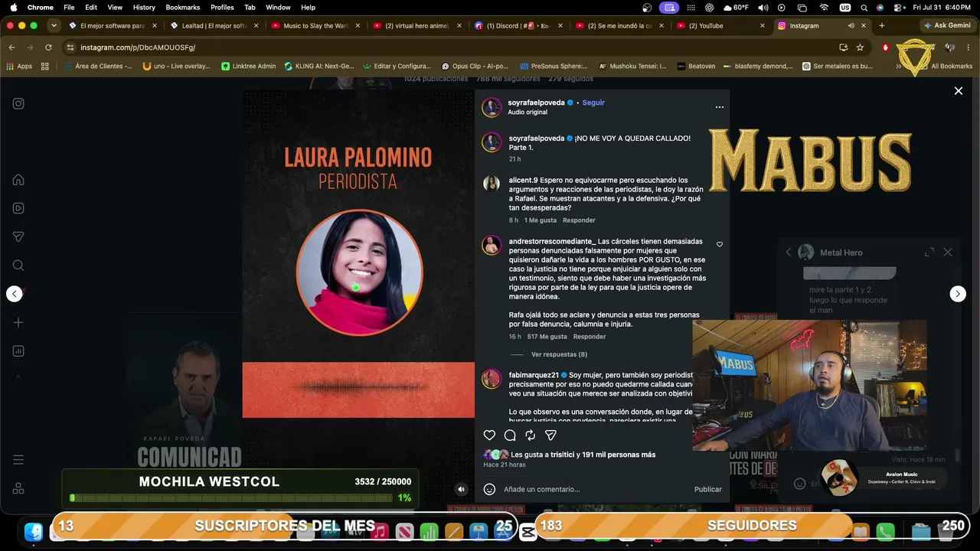Open Ask Gemini in Chrome
This screenshot has width=980, height=551.
point(948,25)
